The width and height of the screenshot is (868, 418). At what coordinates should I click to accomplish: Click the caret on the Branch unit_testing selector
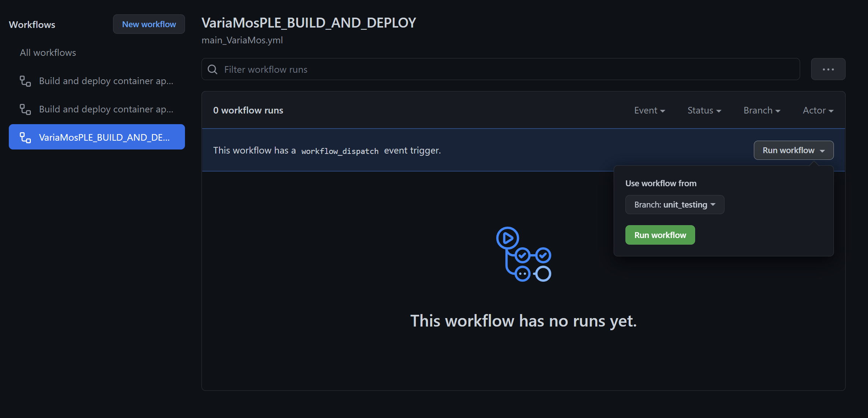(713, 205)
